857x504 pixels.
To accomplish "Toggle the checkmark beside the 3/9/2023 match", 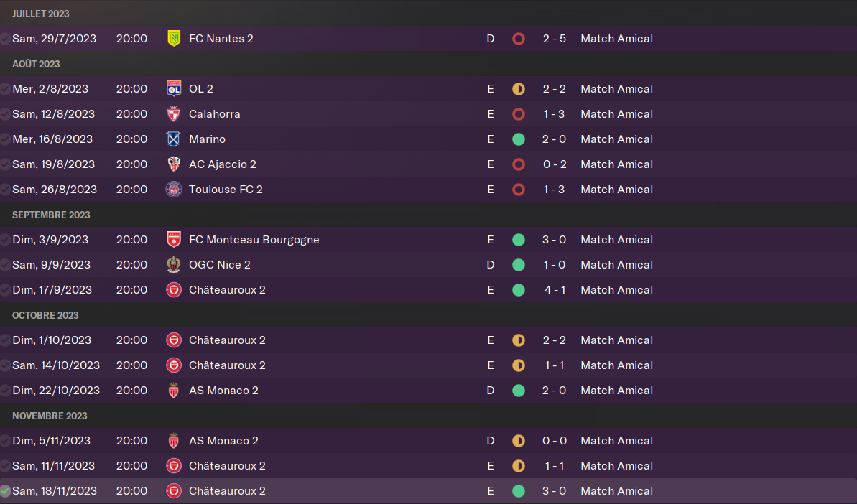I will point(6,240).
